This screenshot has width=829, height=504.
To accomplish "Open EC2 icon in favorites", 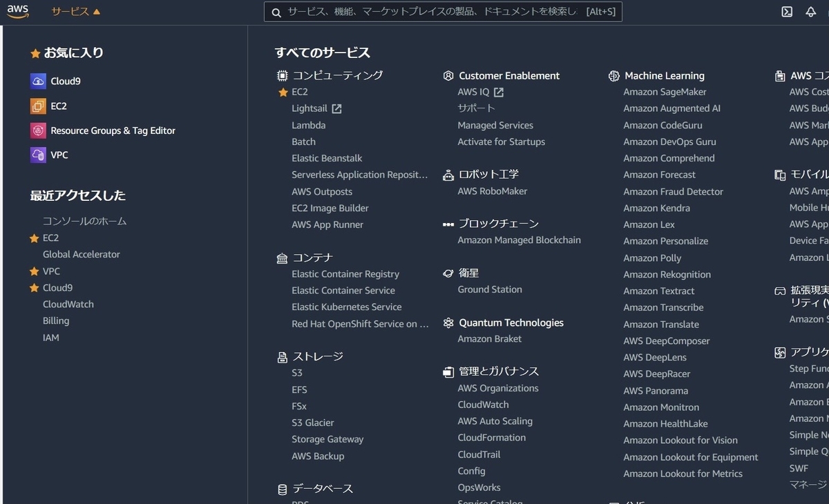I will pyautogui.click(x=38, y=106).
